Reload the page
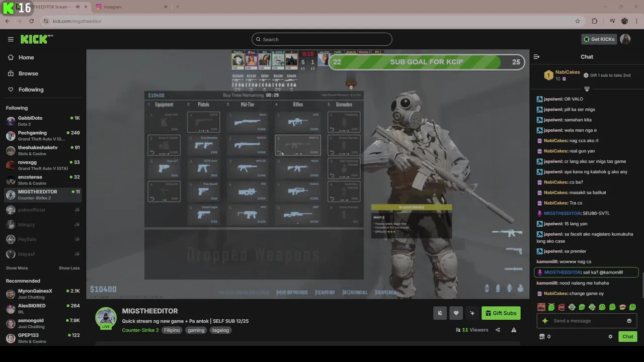 coord(32,21)
